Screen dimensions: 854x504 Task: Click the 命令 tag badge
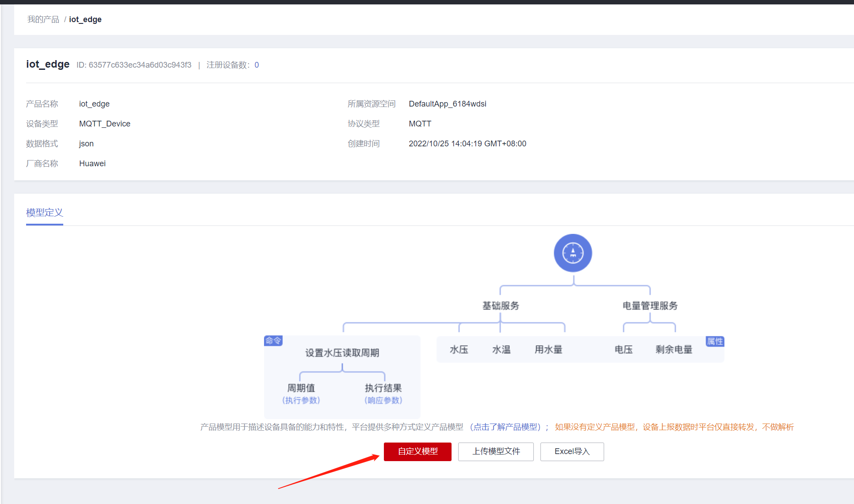pyautogui.click(x=273, y=340)
